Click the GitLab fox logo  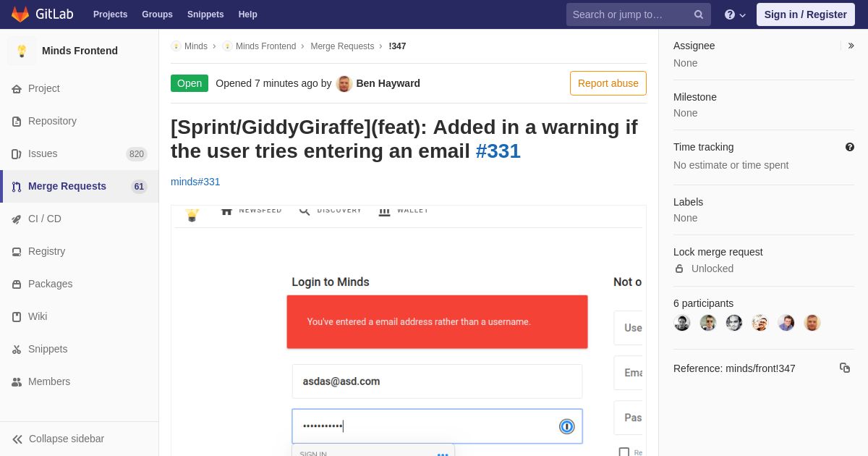click(x=20, y=14)
